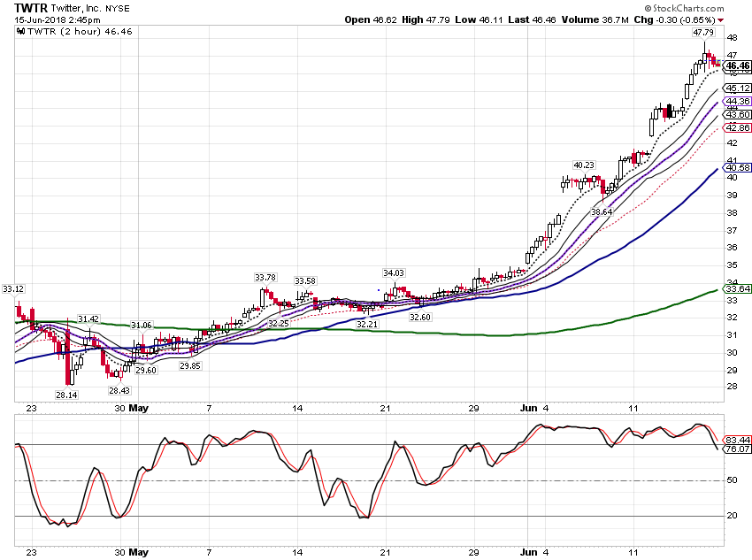The height and width of the screenshot is (560, 752).
Task: Click the 32.60 low annotation
Action: [419, 317]
